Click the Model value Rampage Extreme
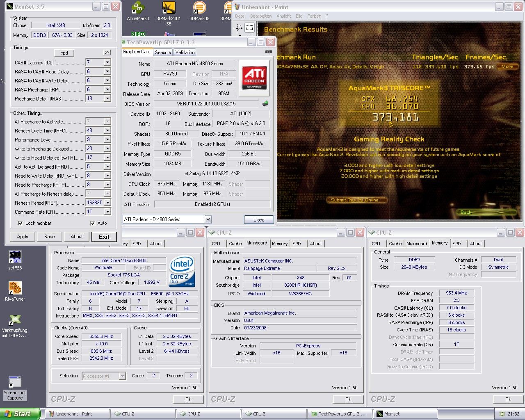Image resolution: width=525 pixels, height=420 pixels. click(279, 268)
